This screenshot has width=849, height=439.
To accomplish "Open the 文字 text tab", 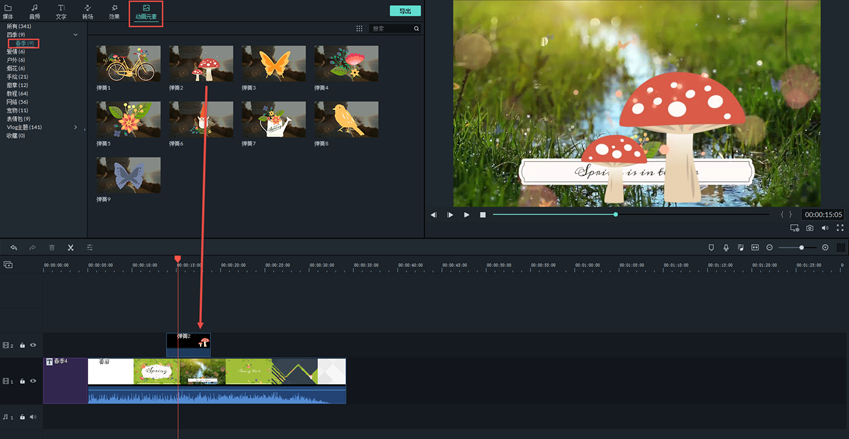I will pyautogui.click(x=61, y=12).
